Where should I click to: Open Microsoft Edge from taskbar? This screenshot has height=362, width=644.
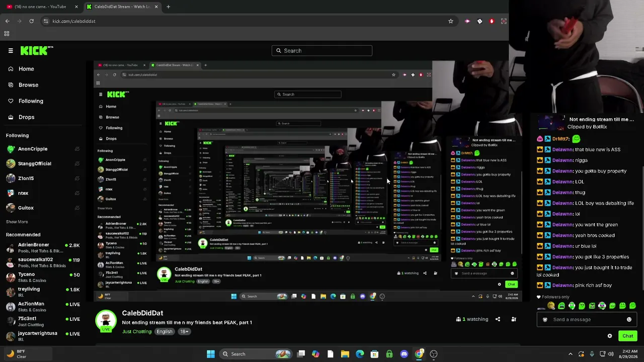pos(360,354)
